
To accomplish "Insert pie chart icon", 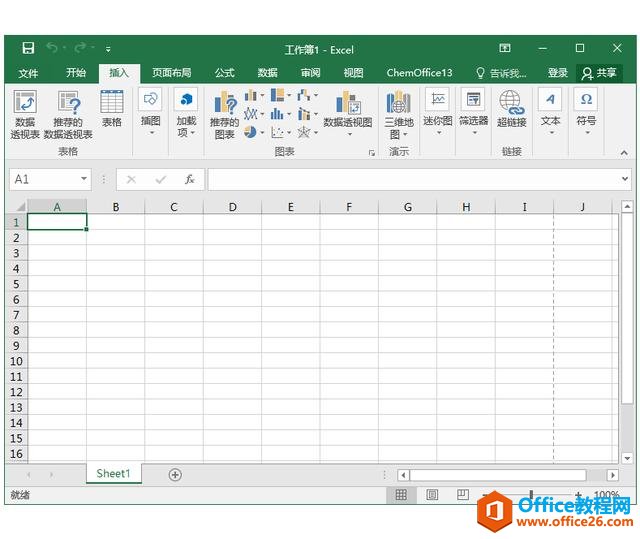I will [251, 132].
